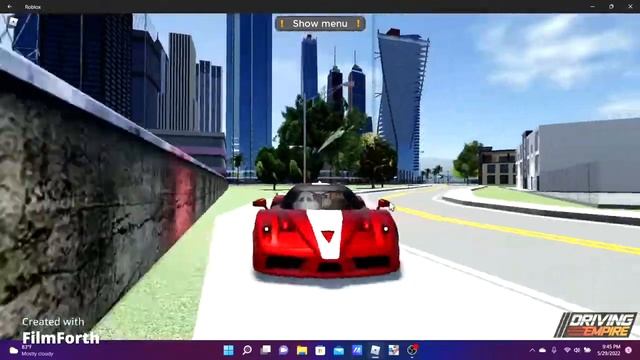This screenshot has height=360, width=640.
Task: Click the battery tray icon
Action: coord(587,350)
